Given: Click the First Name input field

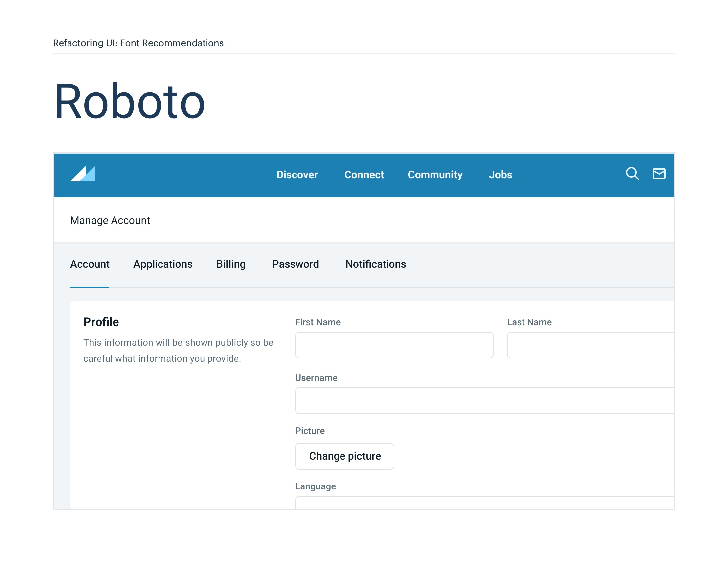Looking at the screenshot, I should pyautogui.click(x=394, y=345).
